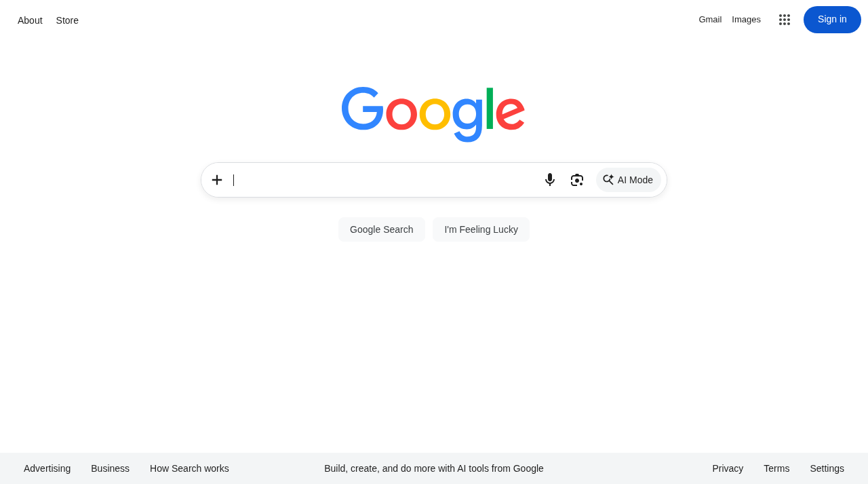Open the Business footer link
The width and height of the screenshot is (868, 484).
tap(110, 468)
